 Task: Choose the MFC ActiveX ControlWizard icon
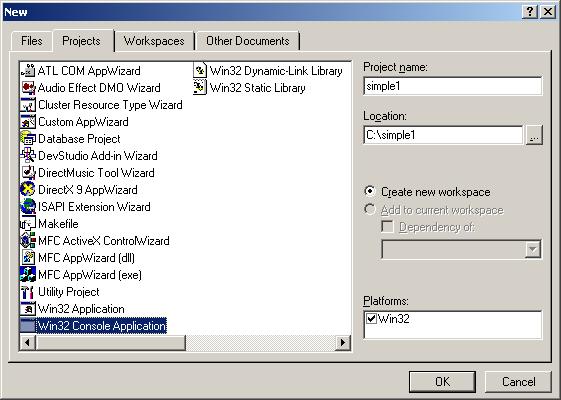(x=28, y=241)
